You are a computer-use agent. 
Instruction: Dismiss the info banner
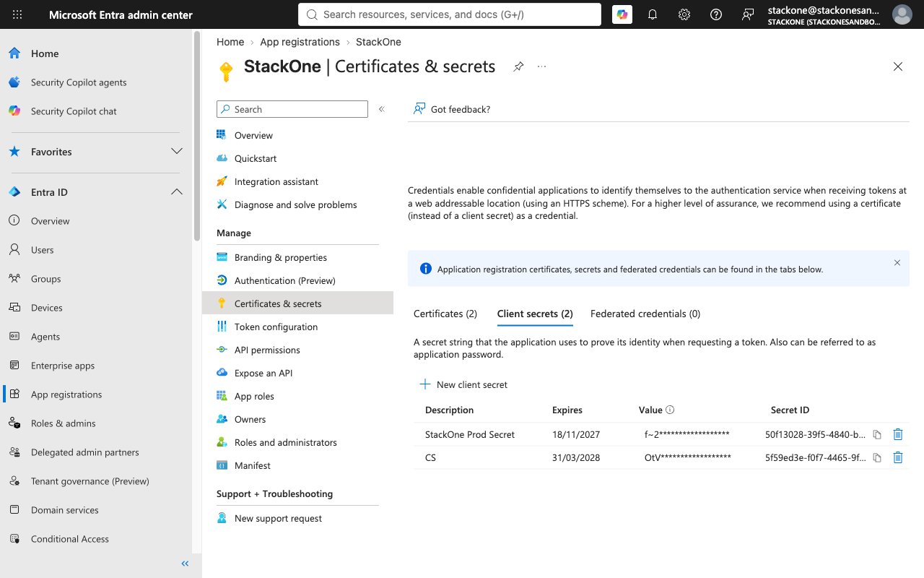(x=897, y=263)
